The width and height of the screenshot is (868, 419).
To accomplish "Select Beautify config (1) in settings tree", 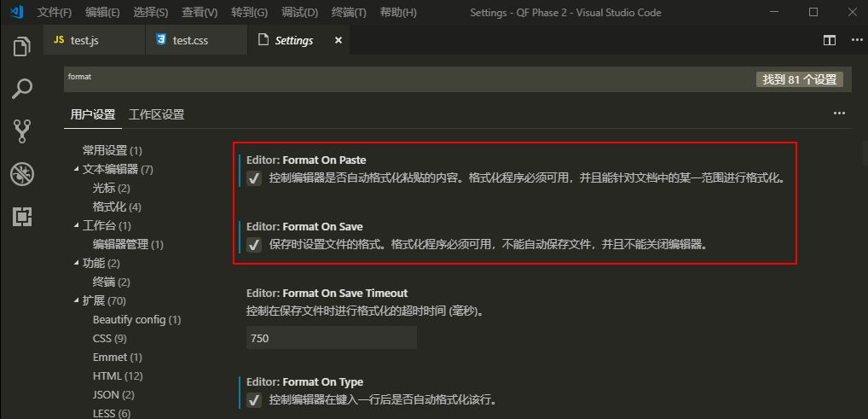I will tap(136, 320).
